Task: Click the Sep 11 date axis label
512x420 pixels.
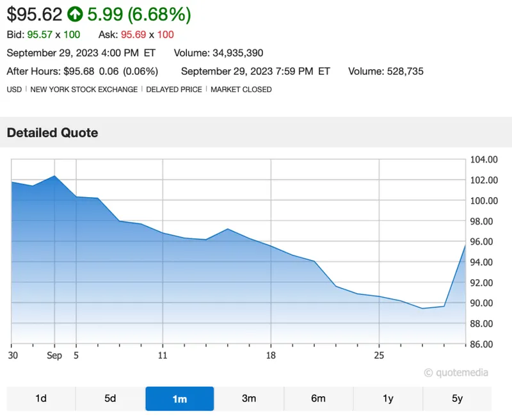Action: (x=163, y=355)
